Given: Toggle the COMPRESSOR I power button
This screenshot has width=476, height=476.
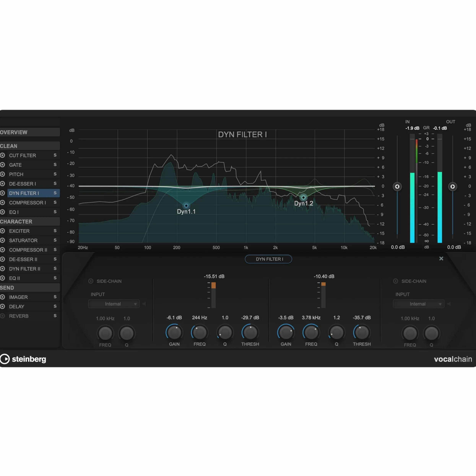Looking at the screenshot, I should point(3,202).
